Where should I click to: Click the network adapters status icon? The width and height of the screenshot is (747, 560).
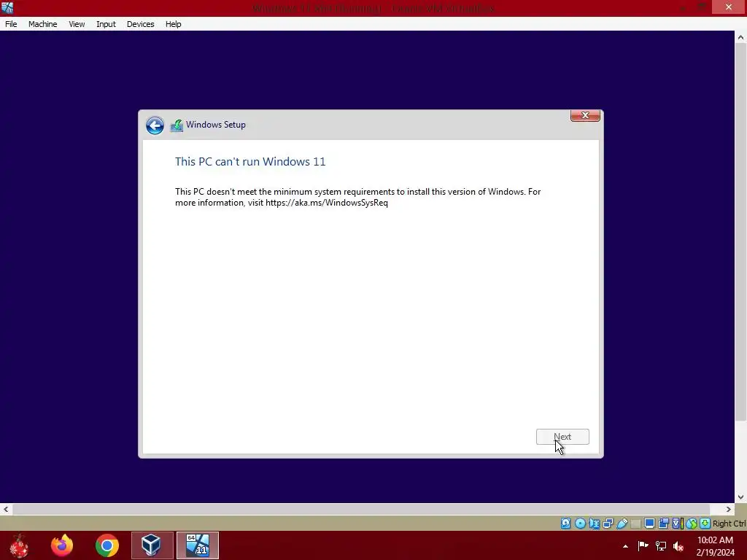[608, 524]
